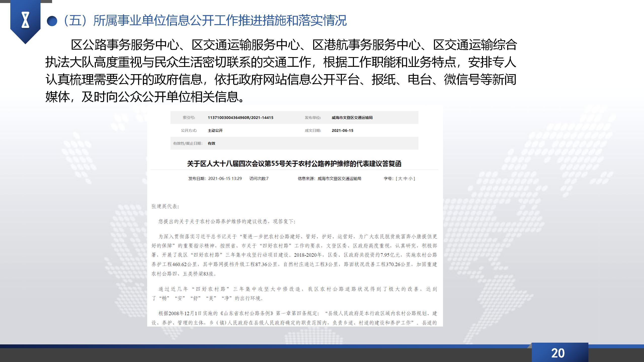The height and width of the screenshot is (362, 644).
Task: Click the white hourglass icon in blue banner
Action: [x=25, y=20]
